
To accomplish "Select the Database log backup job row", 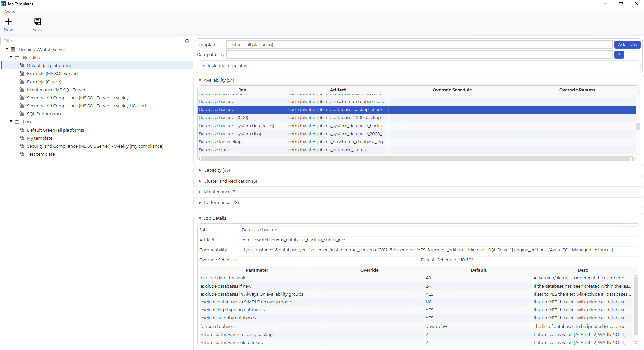I will (220, 142).
